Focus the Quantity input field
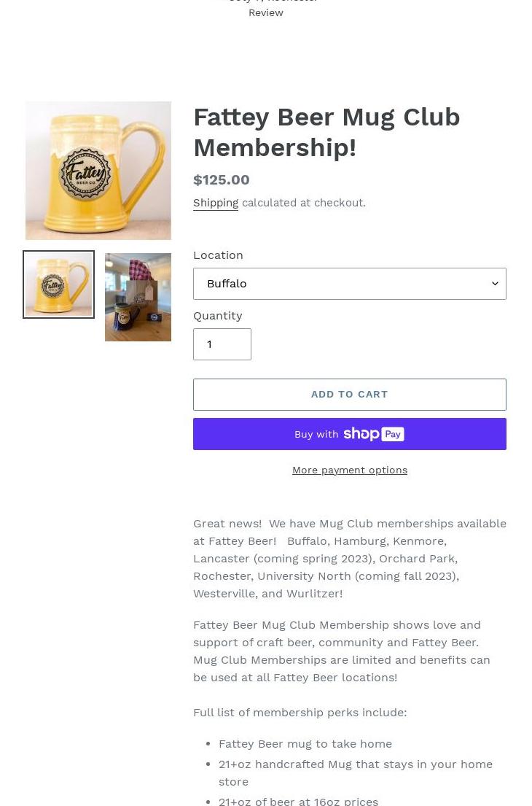The image size is (532, 806). tap(222, 344)
